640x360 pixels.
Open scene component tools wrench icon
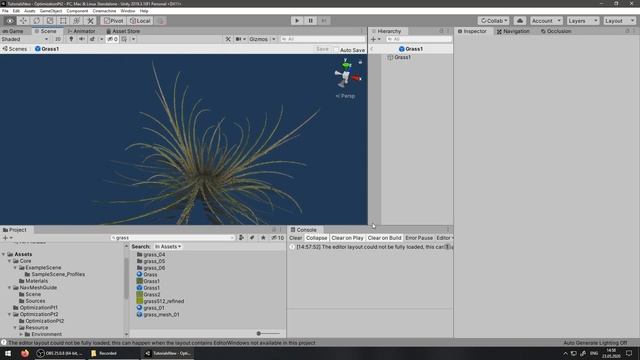click(x=228, y=39)
